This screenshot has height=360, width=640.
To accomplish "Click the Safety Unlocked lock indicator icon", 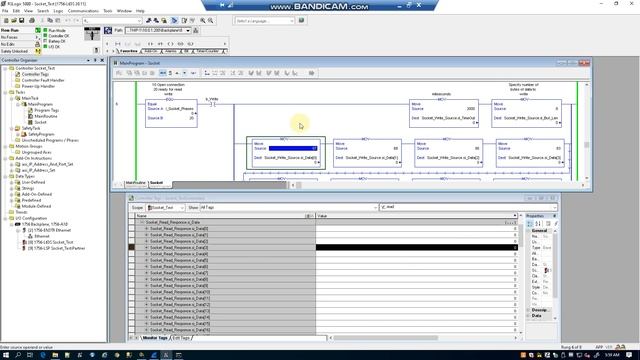I will tap(38, 51).
